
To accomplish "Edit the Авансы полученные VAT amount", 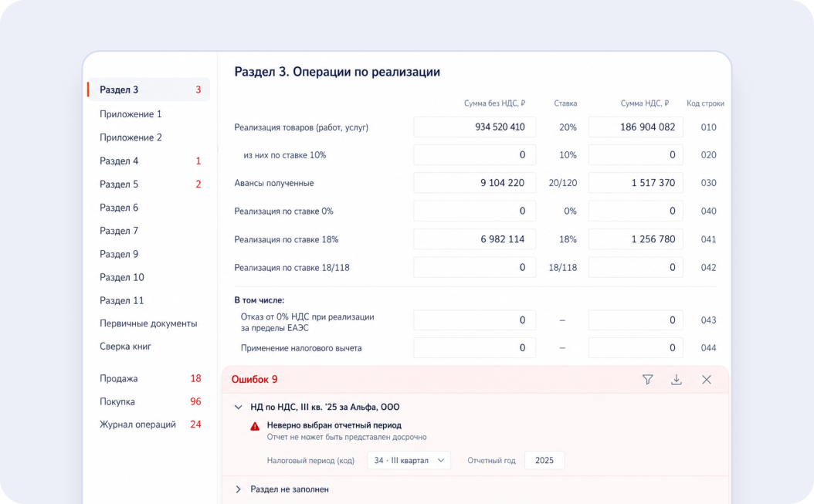I will coord(636,183).
